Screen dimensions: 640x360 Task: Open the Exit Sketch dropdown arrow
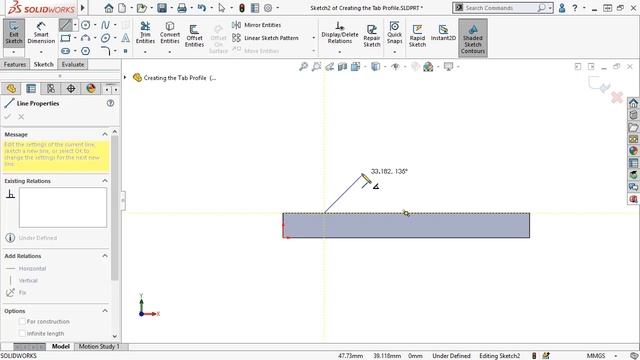click(14, 52)
